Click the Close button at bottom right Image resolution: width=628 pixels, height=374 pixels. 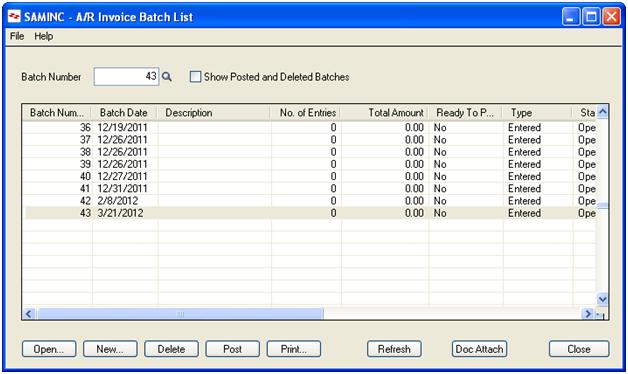tap(579, 349)
